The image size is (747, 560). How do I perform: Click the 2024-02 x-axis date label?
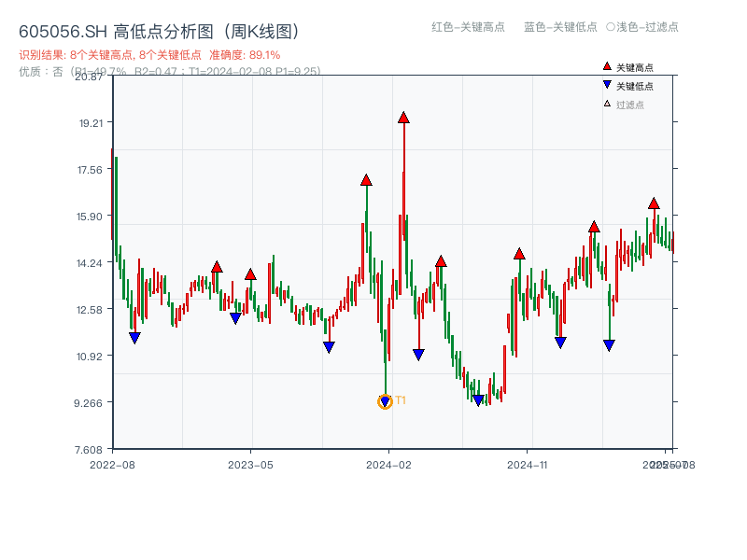(x=388, y=463)
